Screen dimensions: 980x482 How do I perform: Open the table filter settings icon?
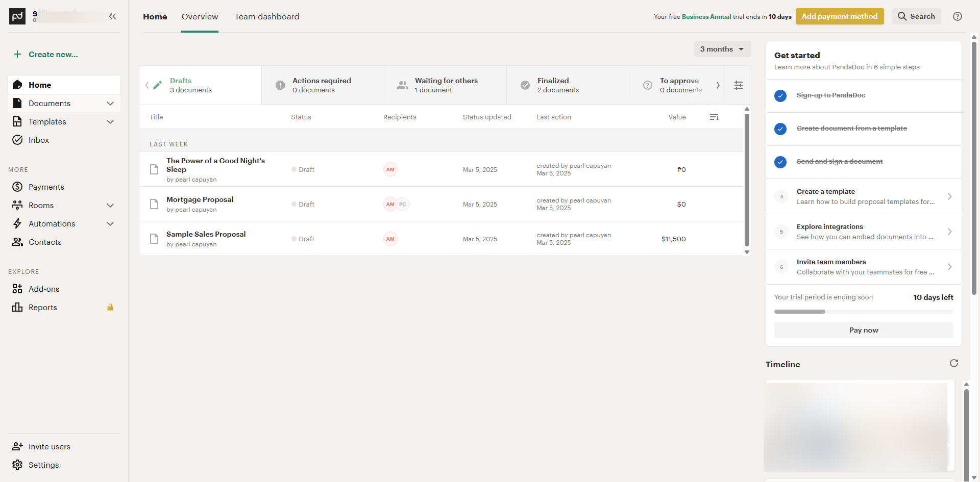738,85
